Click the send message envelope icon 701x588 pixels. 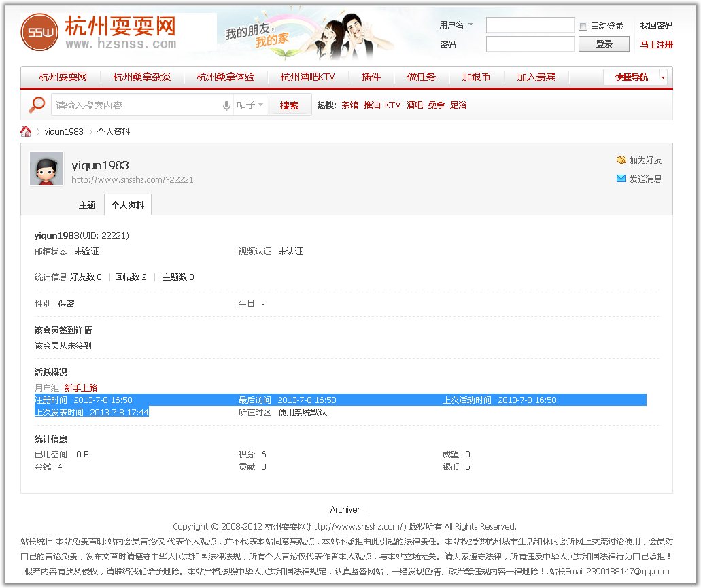(621, 179)
